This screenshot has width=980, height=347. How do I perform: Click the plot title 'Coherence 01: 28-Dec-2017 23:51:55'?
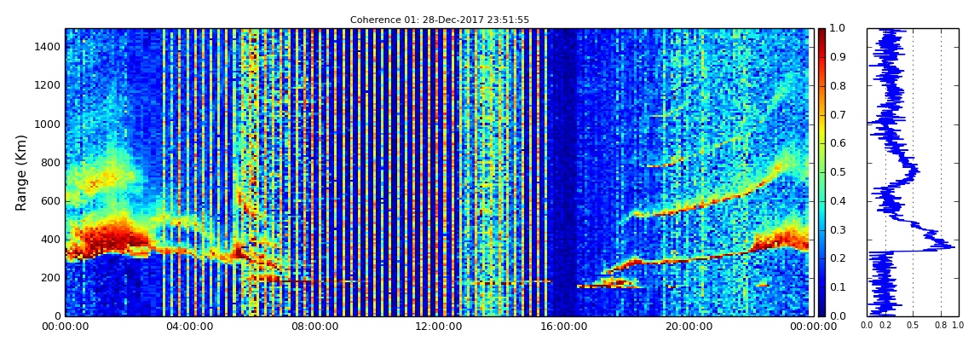click(440, 20)
